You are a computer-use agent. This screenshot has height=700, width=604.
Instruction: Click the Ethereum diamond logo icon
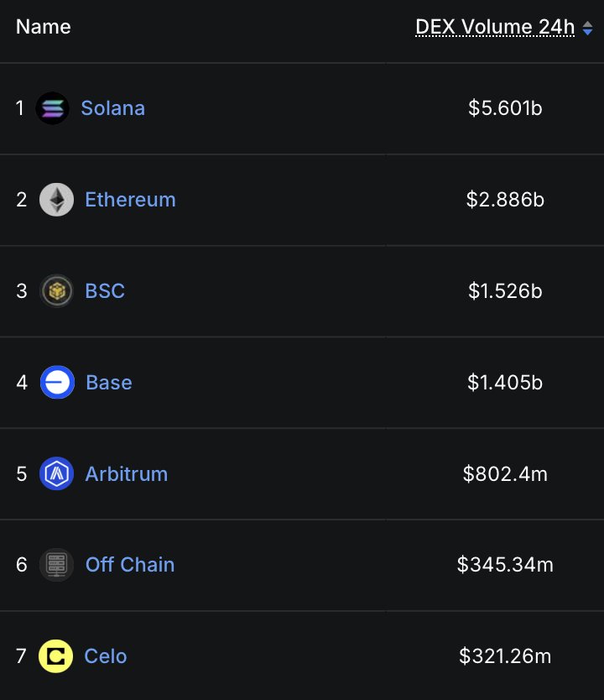coord(56,200)
